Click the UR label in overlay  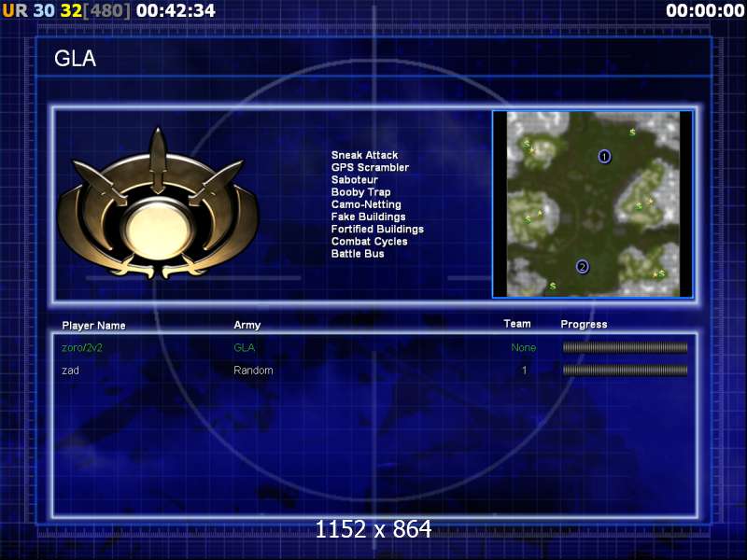[x=15, y=10]
